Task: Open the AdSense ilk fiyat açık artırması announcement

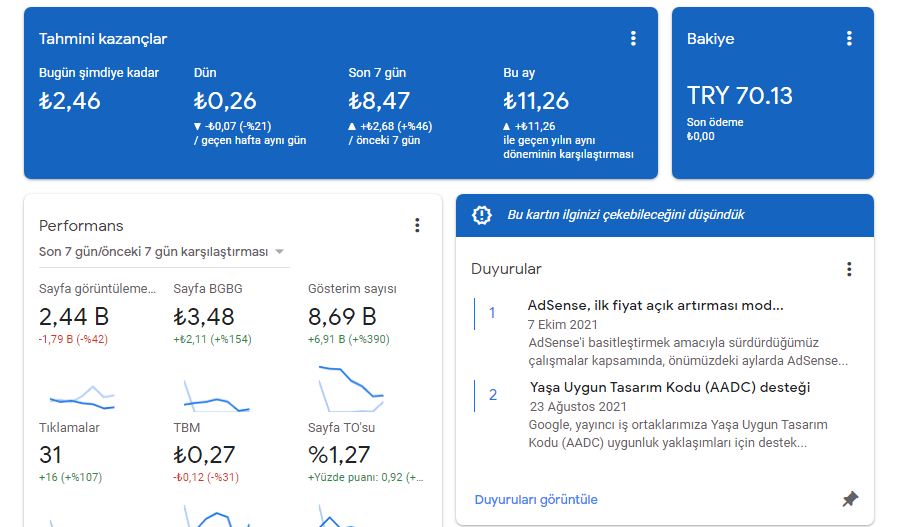Action: click(x=655, y=305)
